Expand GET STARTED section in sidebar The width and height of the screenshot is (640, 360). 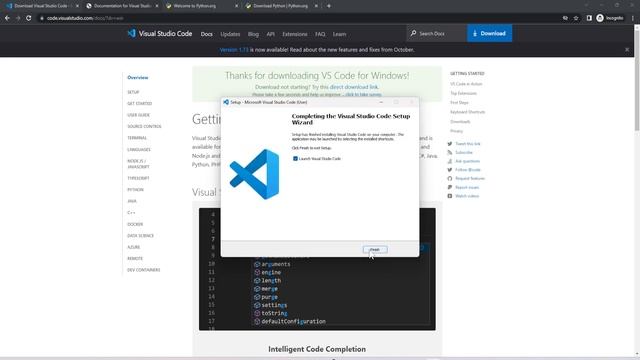[x=140, y=104]
